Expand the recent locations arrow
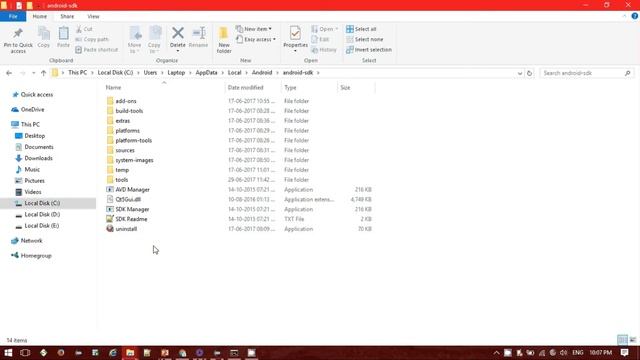Image resolution: width=640 pixels, height=360 pixels. 33,73
